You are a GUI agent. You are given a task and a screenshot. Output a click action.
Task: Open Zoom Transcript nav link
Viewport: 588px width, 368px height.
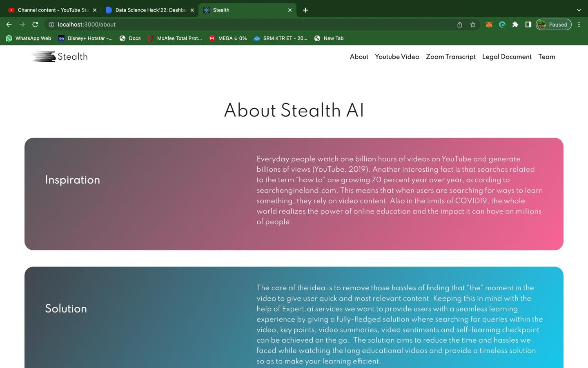tap(451, 57)
